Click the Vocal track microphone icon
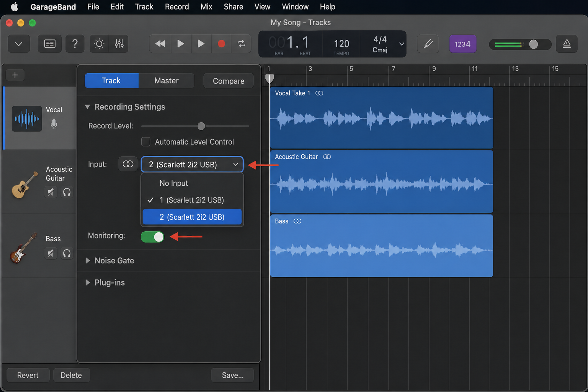 tap(54, 124)
